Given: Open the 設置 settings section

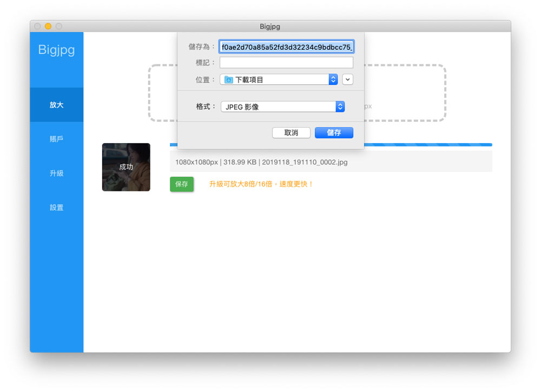Looking at the screenshot, I should (56, 208).
